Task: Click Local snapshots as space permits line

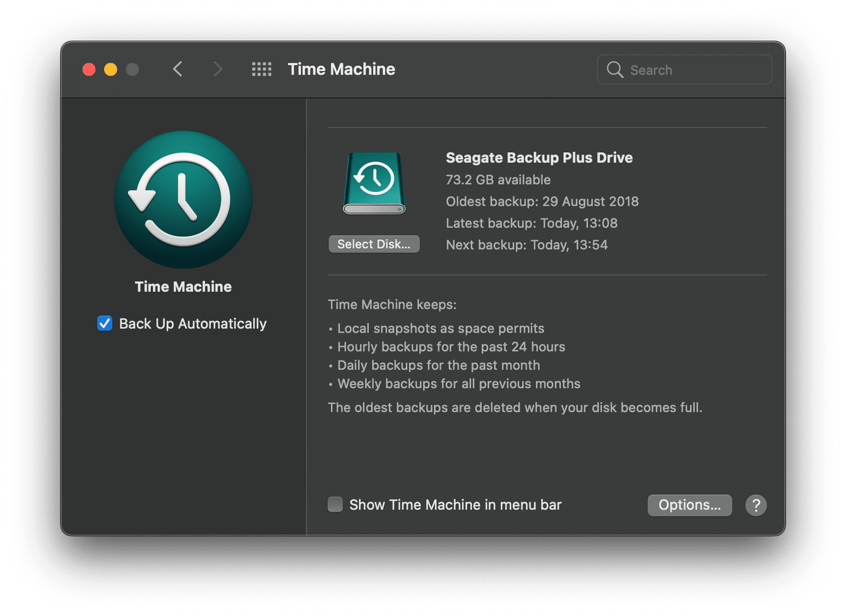Action: click(x=441, y=328)
